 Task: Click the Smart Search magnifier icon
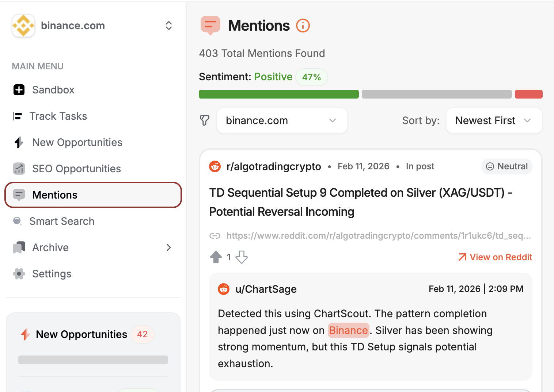(18, 221)
